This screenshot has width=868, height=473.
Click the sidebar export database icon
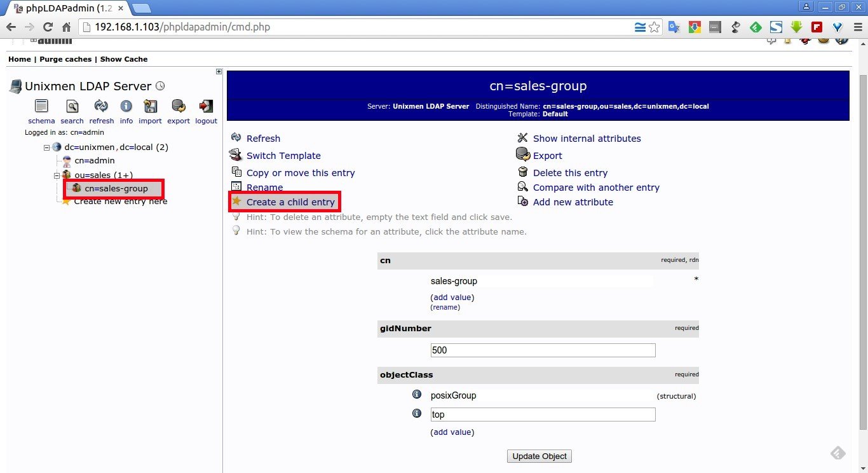(x=179, y=106)
